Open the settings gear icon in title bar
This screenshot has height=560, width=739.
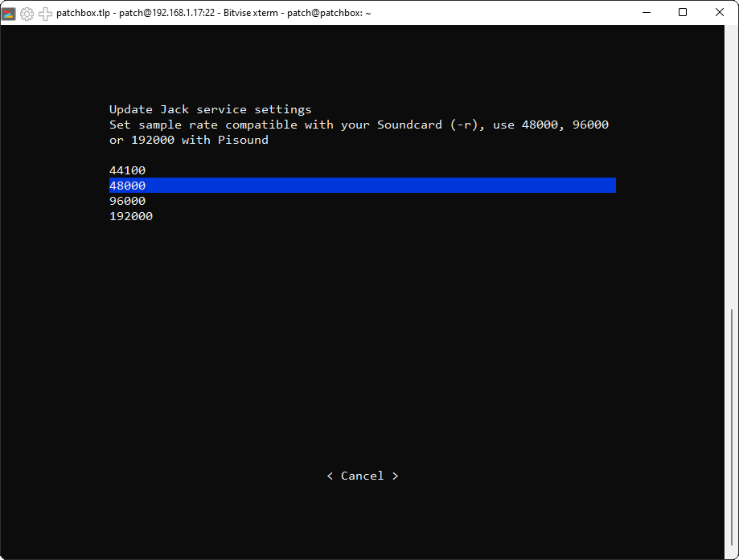click(27, 14)
